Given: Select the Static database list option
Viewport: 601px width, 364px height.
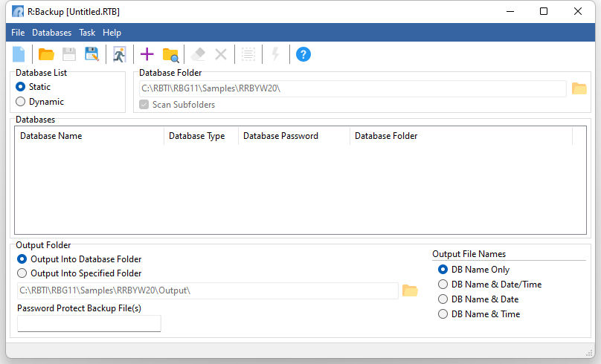Looking at the screenshot, I should pos(33,87).
